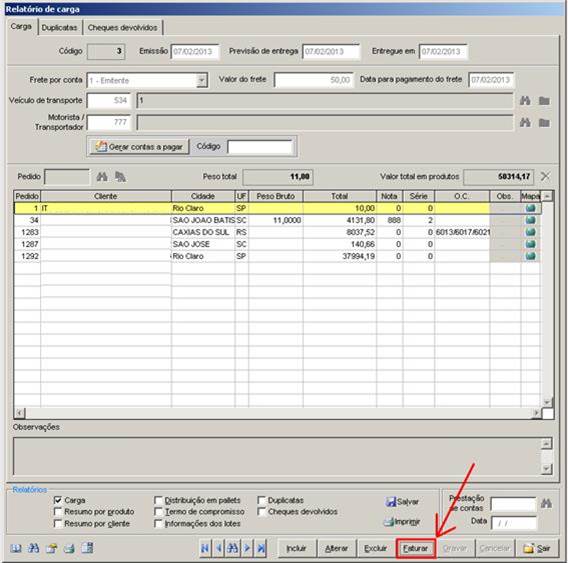Switch to the Cheques devolvidos tab
Image resolution: width=568 pixels, height=563 pixels.
(x=122, y=28)
